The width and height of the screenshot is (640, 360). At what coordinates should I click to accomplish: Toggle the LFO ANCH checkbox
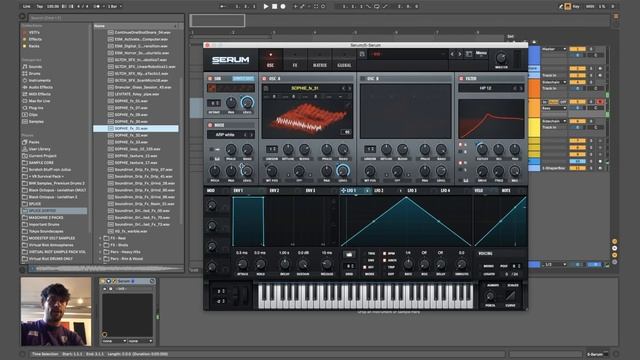[384, 260]
